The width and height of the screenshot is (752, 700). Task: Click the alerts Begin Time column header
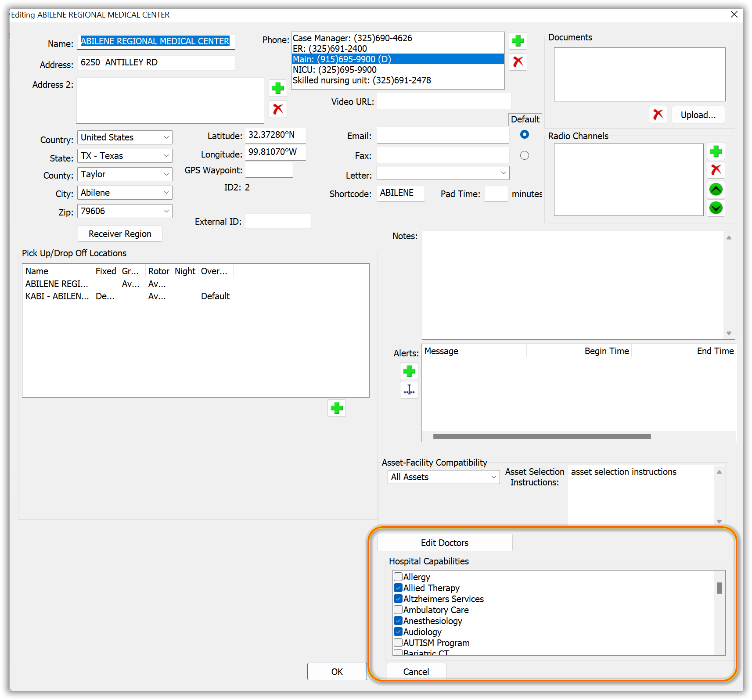pos(579,351)
